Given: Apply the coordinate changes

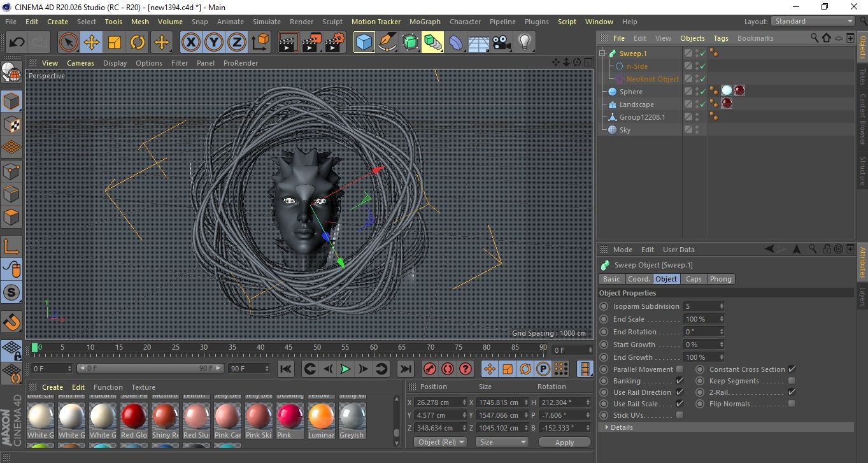Looking at the screenshot, I should (x=564, y=442).
